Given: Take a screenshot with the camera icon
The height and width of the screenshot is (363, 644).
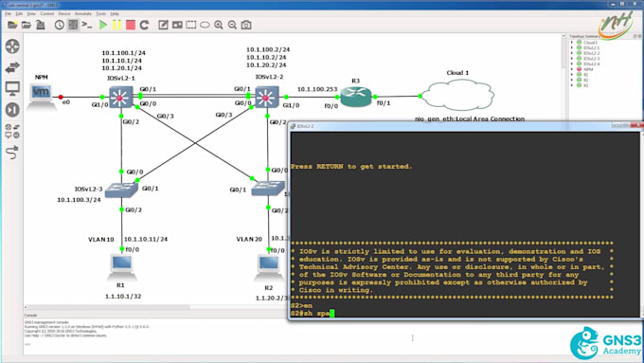Looking at the screenshot, I should (246, 25).
